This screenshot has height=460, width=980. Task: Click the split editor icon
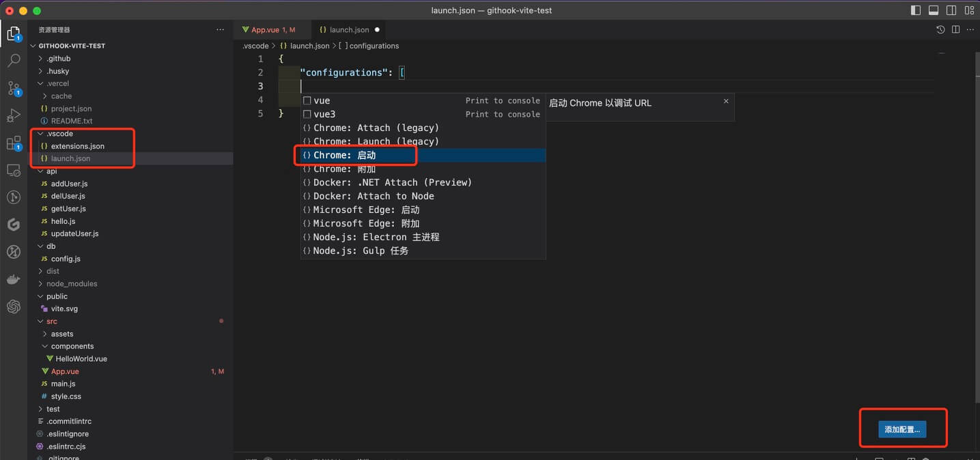coord(955,29)
